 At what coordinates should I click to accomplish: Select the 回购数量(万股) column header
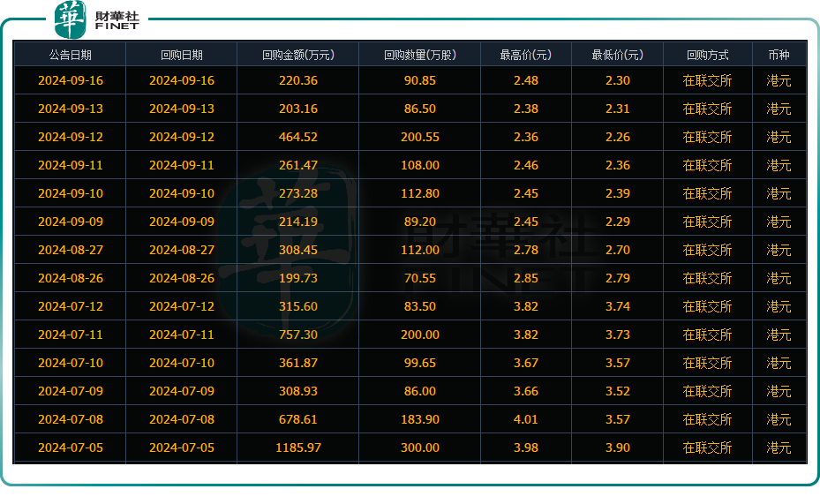[420, 55]
